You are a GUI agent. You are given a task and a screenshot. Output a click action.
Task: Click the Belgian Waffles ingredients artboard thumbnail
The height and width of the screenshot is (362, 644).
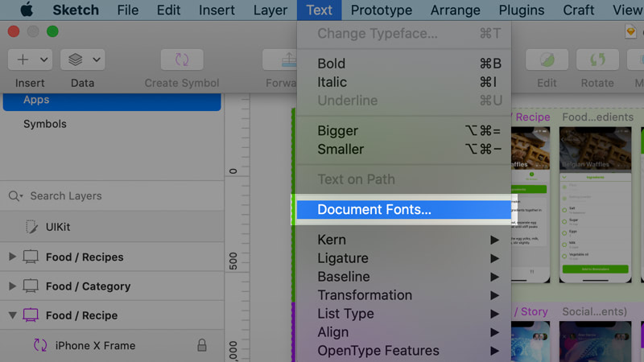click(x=595, y=204)
